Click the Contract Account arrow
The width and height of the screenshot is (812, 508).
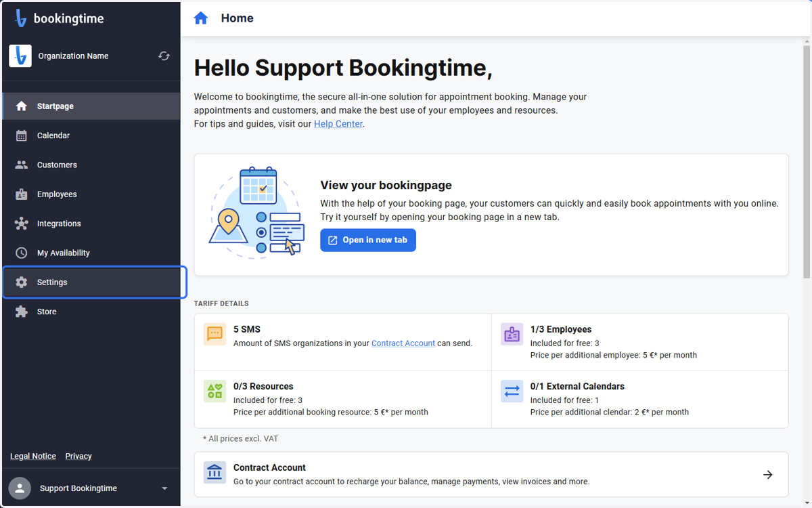click(x=768, y=475)
